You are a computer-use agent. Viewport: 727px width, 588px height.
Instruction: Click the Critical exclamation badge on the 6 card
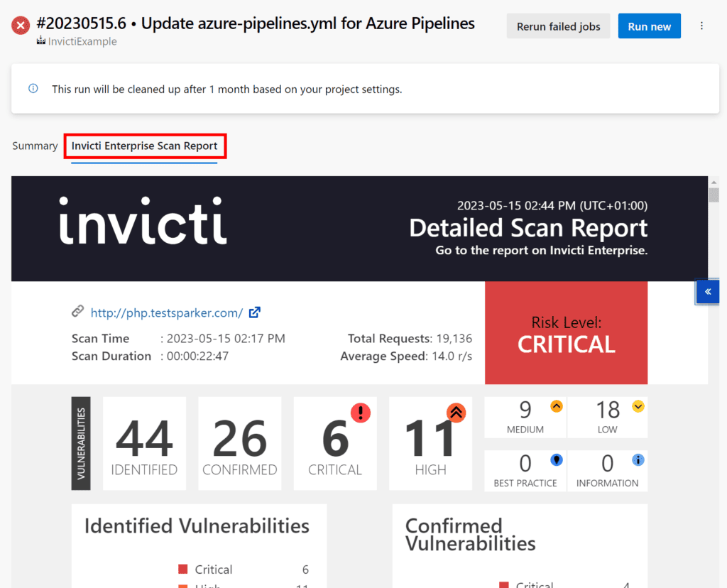coord(361,413)
